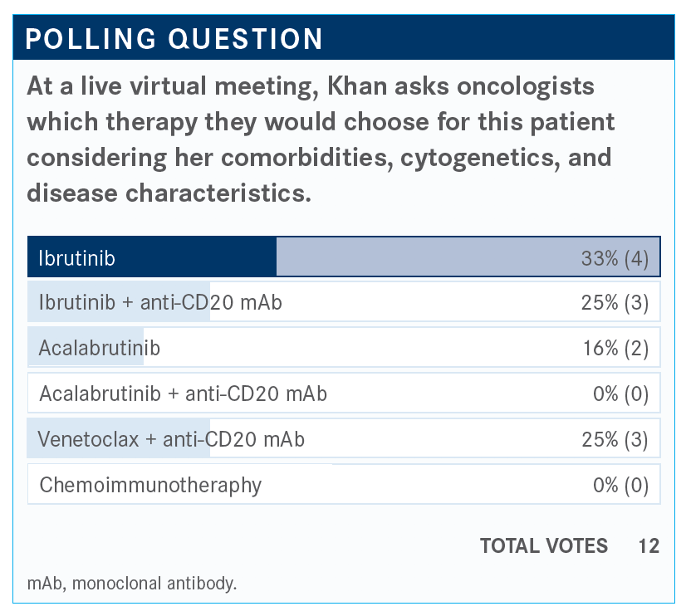The width and height of the screenshot is (686, 616).
Task: Select the Chemoimmunotherapy option
Action: (x=150, y=485)
